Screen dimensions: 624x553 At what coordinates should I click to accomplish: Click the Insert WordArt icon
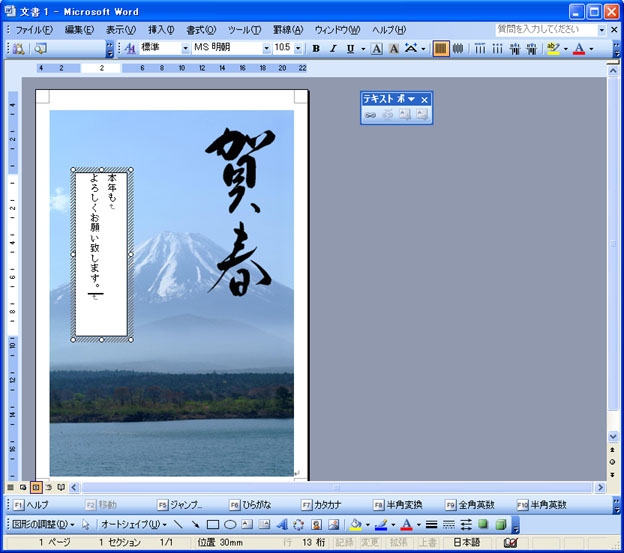[x=282, y=524]
